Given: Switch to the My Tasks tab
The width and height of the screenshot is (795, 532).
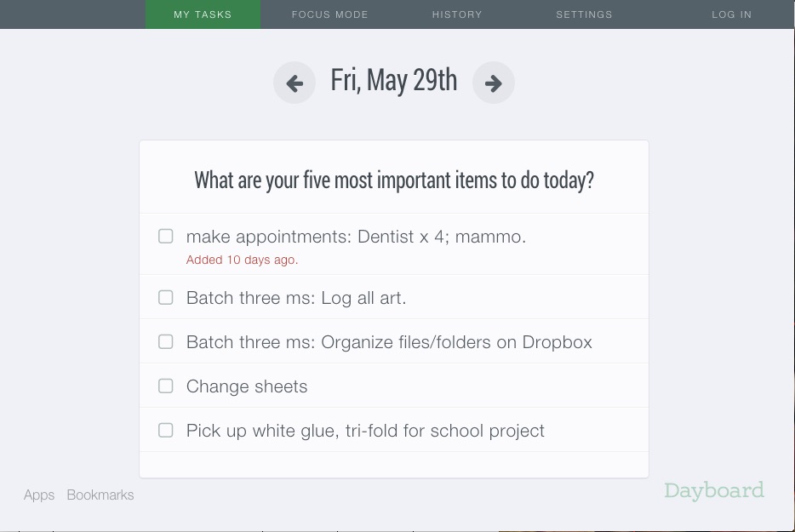Looking at the screenshot, I should (203, 14).
